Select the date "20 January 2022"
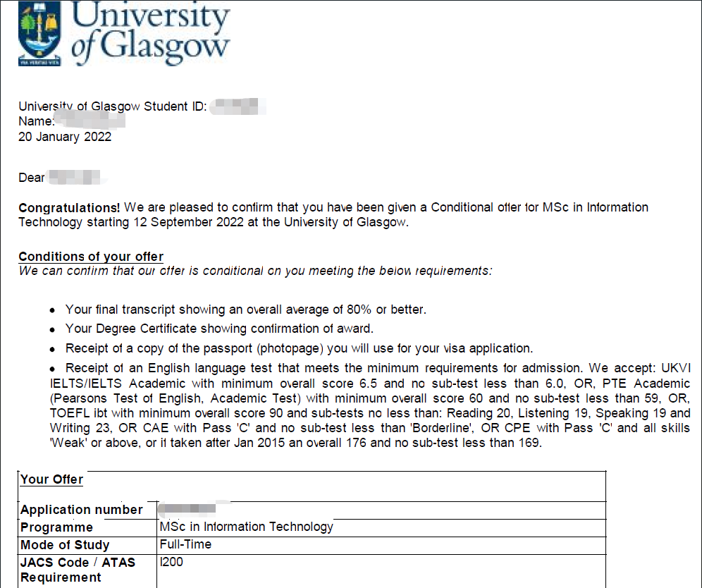702x588 pixels. tap(65, 137)
